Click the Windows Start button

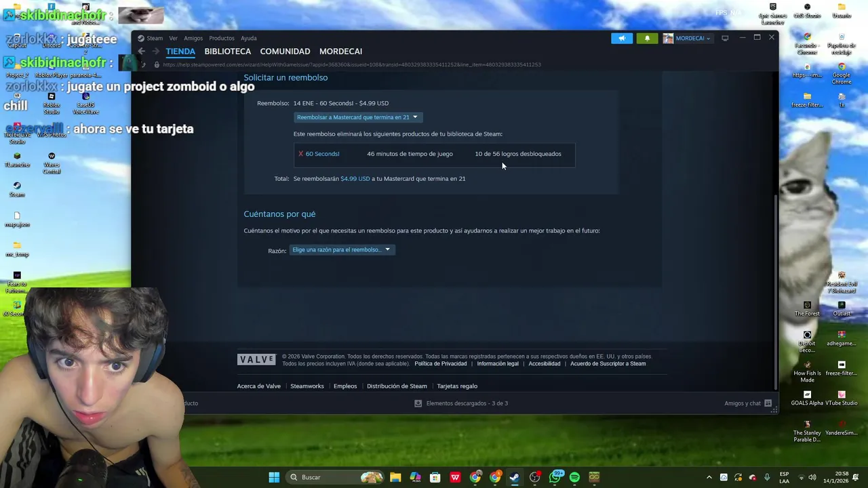coord(274,477)
